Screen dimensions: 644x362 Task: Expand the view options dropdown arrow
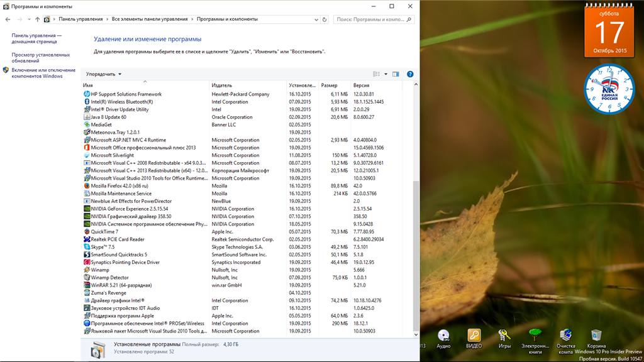pos(386,74)
